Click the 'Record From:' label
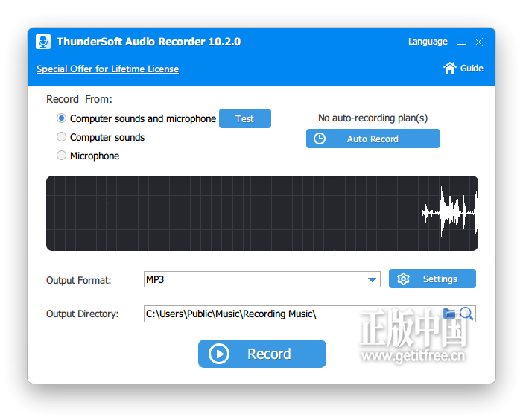Image resolution: width=523 pixels, height=420 pixels. tap(79, 99)
